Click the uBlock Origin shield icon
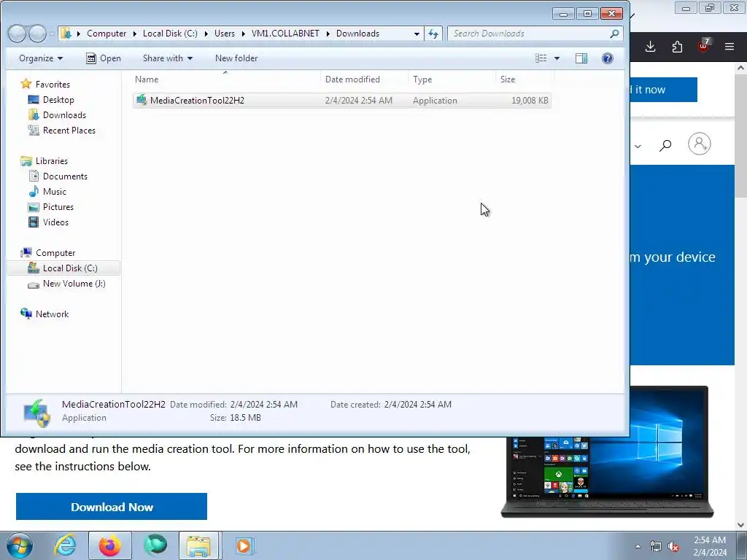Screen dimensions: 747x560 (703, 46)
